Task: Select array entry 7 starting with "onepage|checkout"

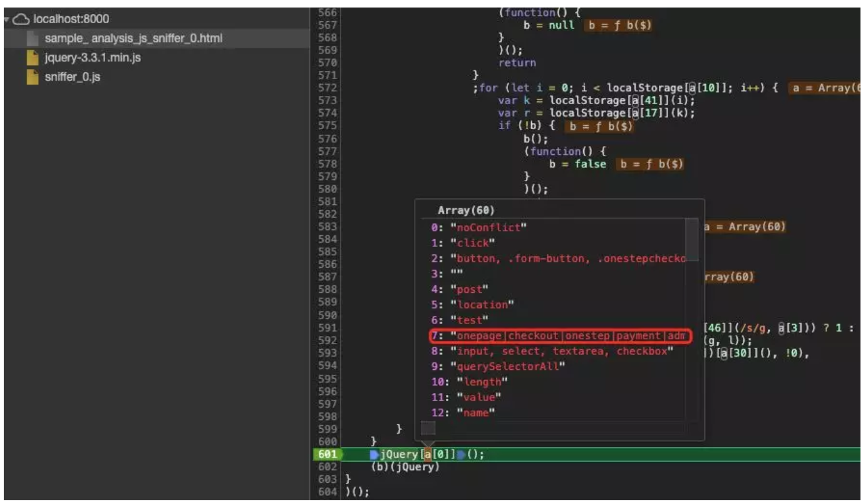Action: (560, 336)
